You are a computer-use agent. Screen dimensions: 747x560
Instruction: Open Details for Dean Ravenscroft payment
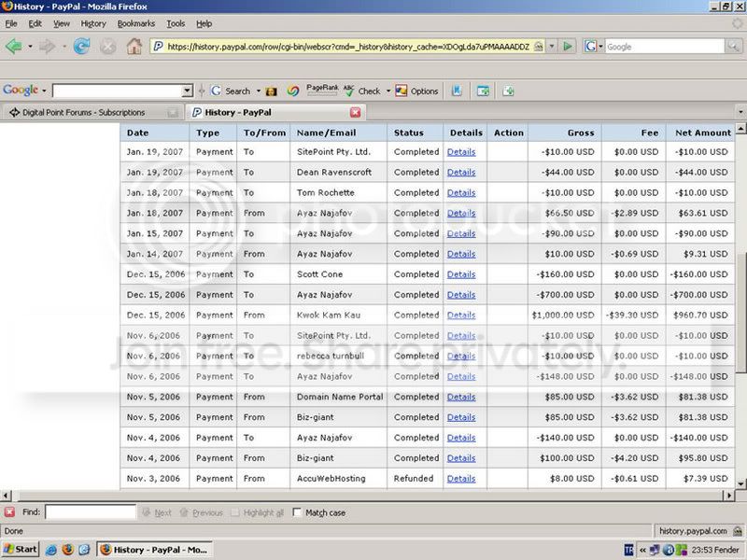click(x=461, y=173)
